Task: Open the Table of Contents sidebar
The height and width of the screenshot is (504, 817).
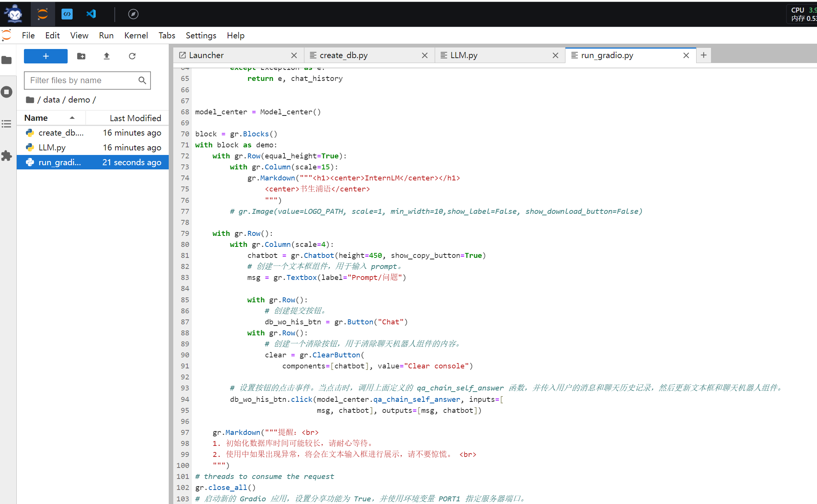Action: tap(7, 124)
